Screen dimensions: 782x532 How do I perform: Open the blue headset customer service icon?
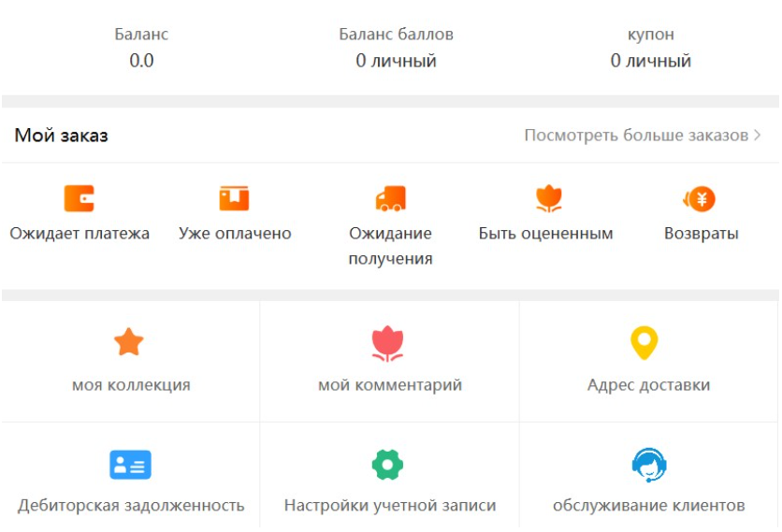pyautogui.click(x=648, y=465)
